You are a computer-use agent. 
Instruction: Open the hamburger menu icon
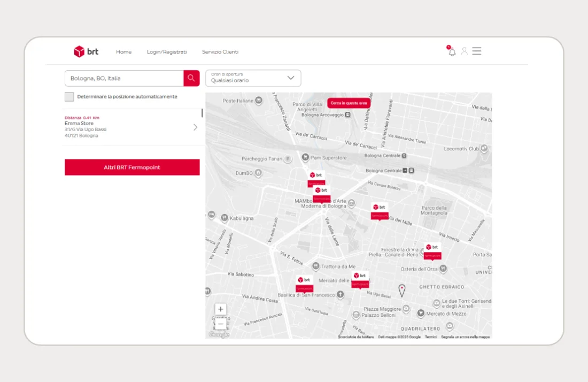[477, 51]
